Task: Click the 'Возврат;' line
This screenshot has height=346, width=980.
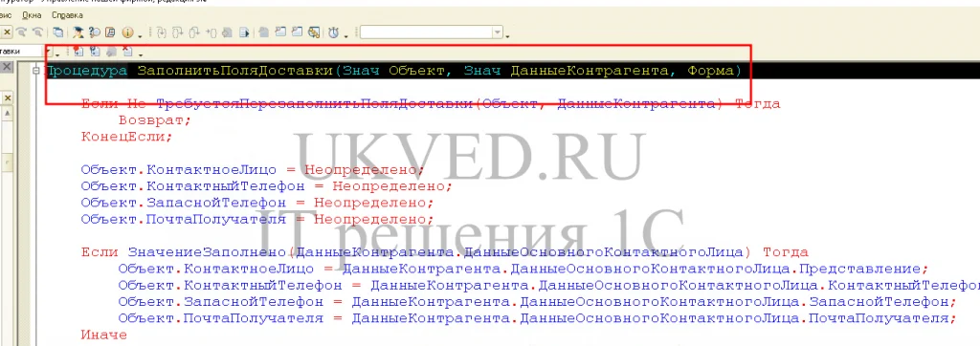Action: tap(155, 119)
